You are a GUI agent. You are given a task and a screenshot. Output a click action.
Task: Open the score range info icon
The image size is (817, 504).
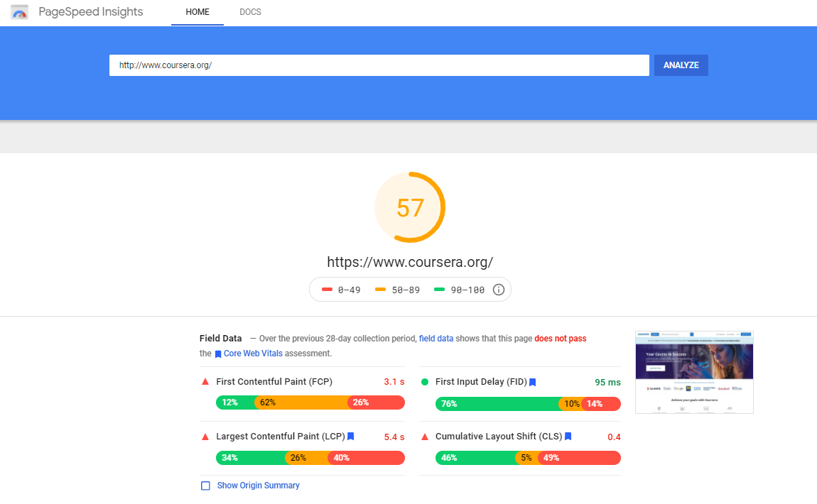coord(499,290)
